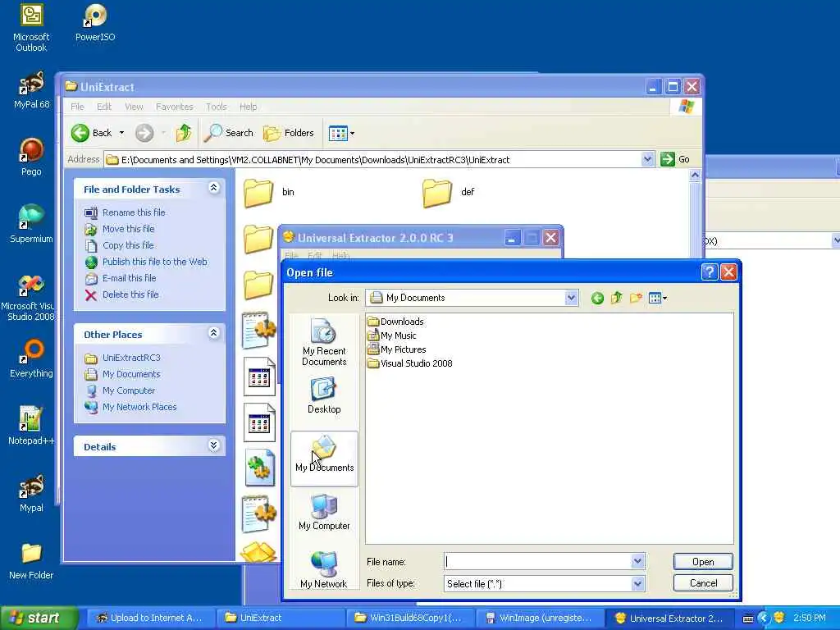The height and width of the screenshot is (630, 840).
Task: Click Delete this file link
Action: pyautogui.click(x=130, y=294)
